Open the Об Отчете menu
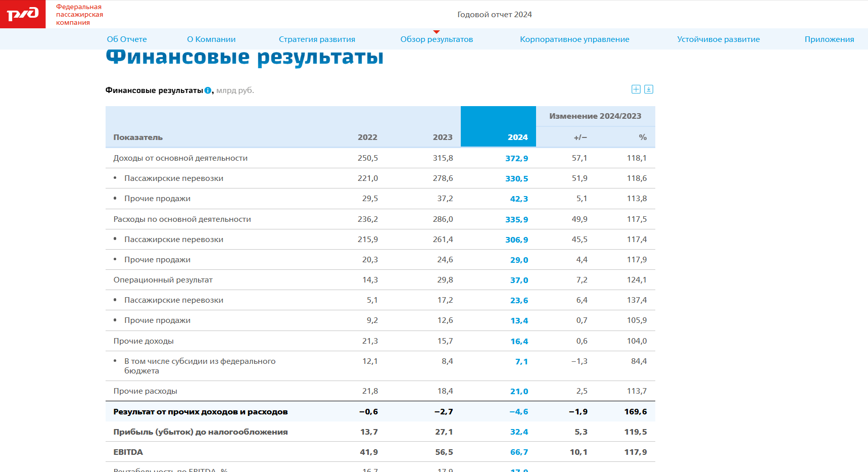 click(x=127, y=39)
